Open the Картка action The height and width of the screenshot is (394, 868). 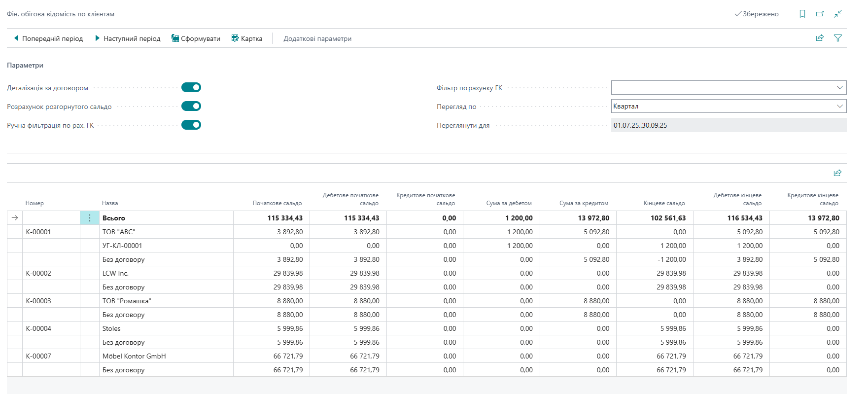247,38
